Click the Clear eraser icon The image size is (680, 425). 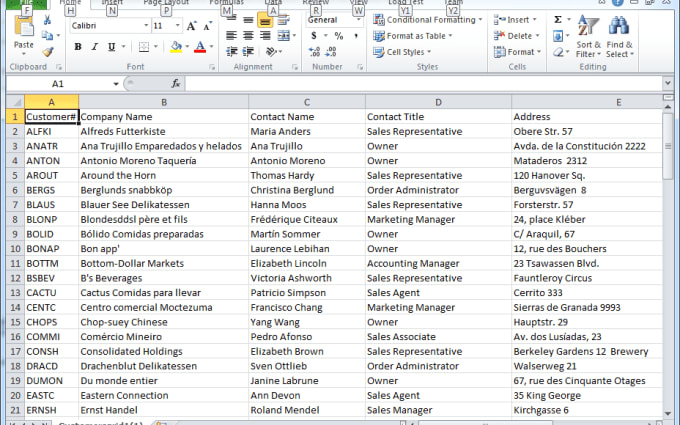coord(558,52)
